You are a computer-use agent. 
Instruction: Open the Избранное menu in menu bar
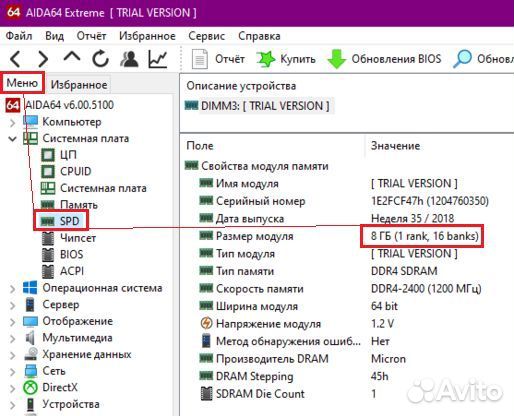147,36
